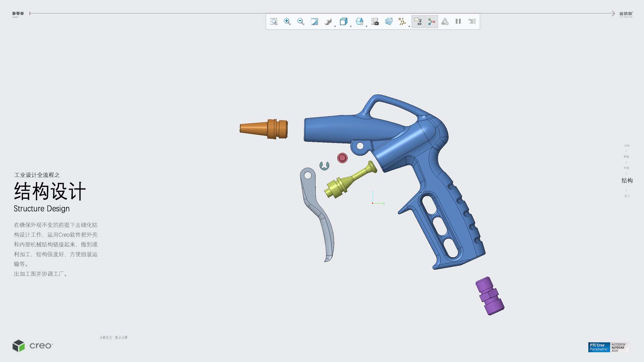Click the Zoom Out magnifier icon
The image size is (644, 362).
pos(301,21)
